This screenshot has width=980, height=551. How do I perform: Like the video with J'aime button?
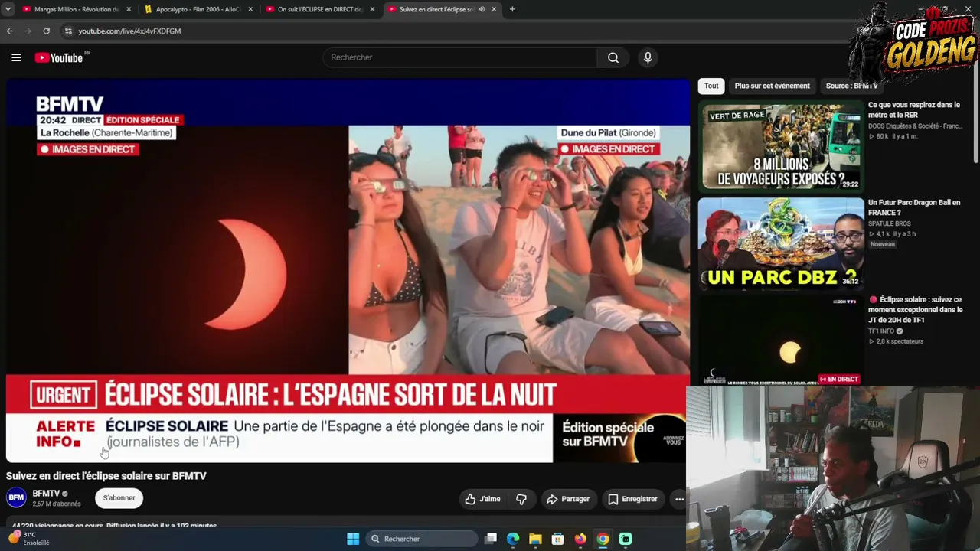[x=482, y=499]
